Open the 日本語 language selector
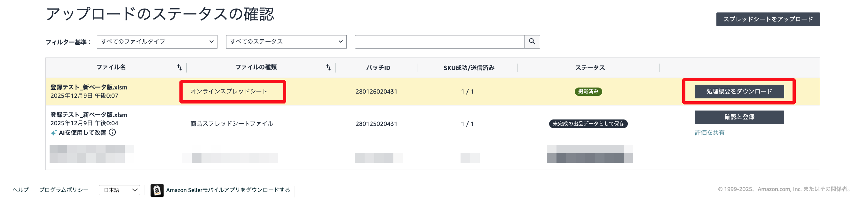 pos(119,190)
